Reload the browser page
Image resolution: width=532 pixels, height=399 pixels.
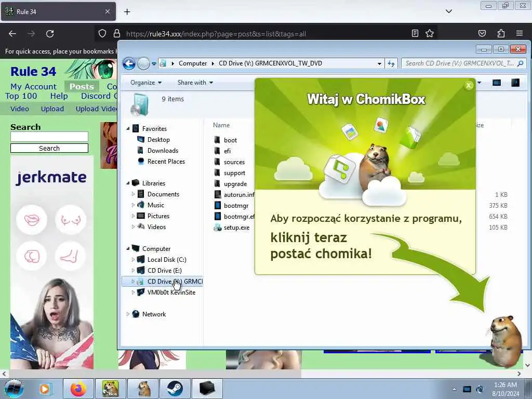(x=50, y=34)
